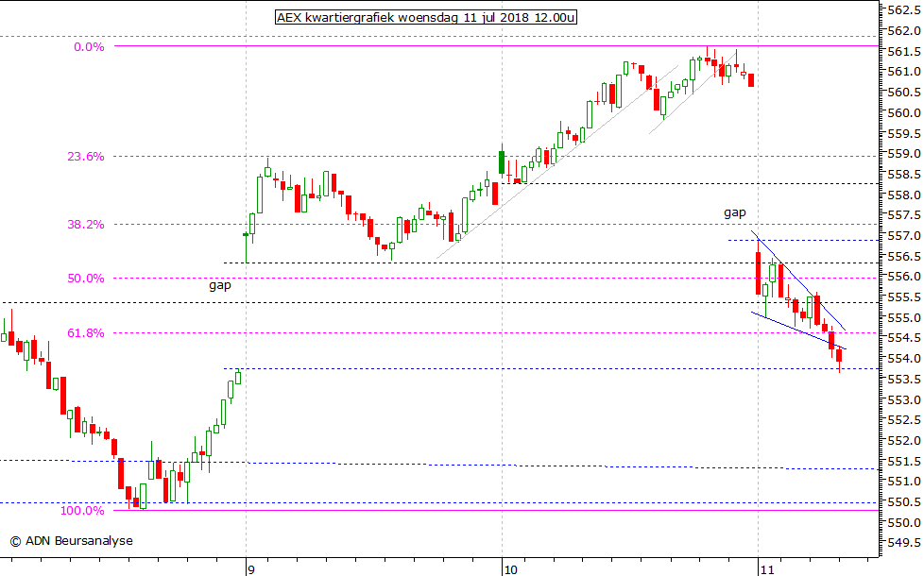The image size is (924, 576).
Task: Click the price label '549.5' on the axis
Action: click(904, 542)
